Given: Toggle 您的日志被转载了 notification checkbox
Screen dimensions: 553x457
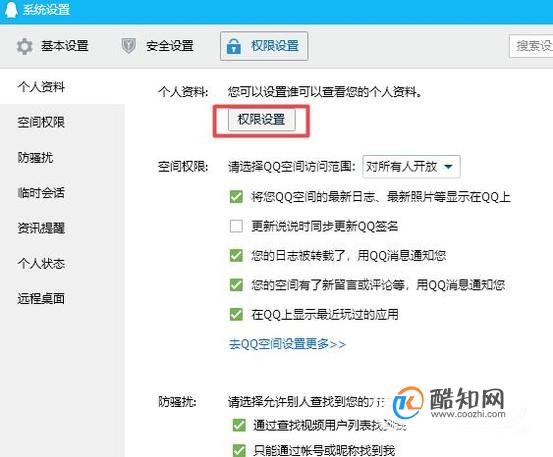Looking at the screenshot, I should coord(236,255).
